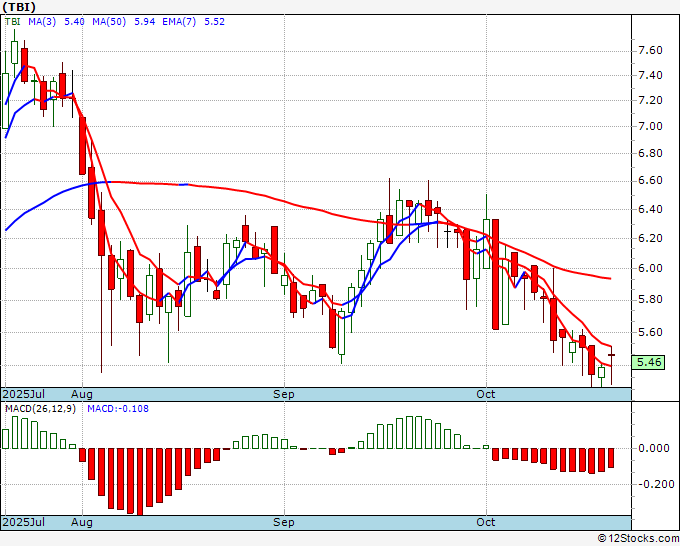This screenshot has width=680, height=546.
Task: Click the 7.00 price axis label
Action: point(651,127)
